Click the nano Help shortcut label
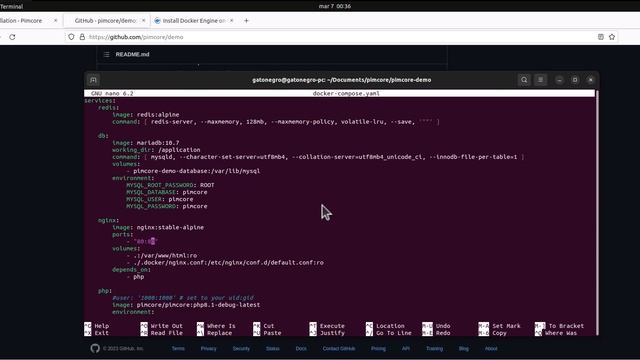Image resolution: width=640 pixels, height=360 pixels. click(102, 326)
